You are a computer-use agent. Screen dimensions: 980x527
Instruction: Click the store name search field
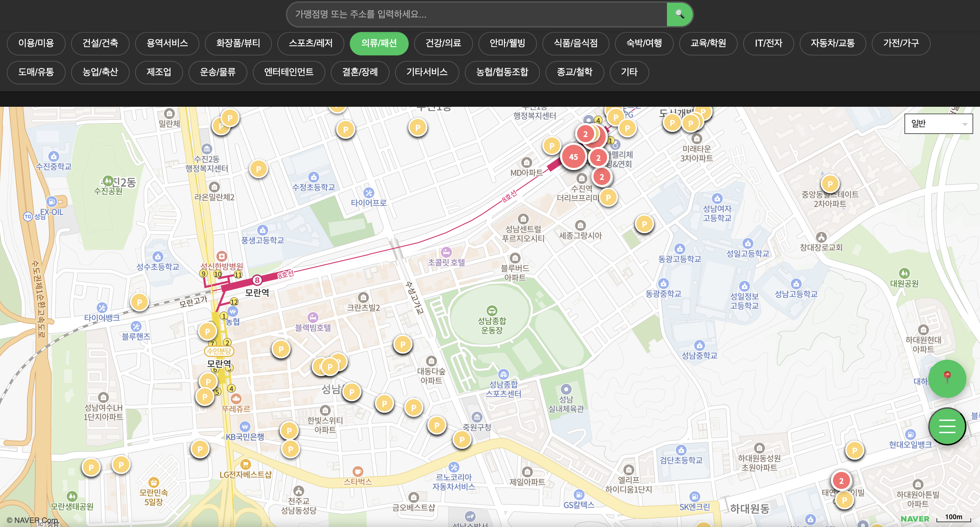(476, 14)
